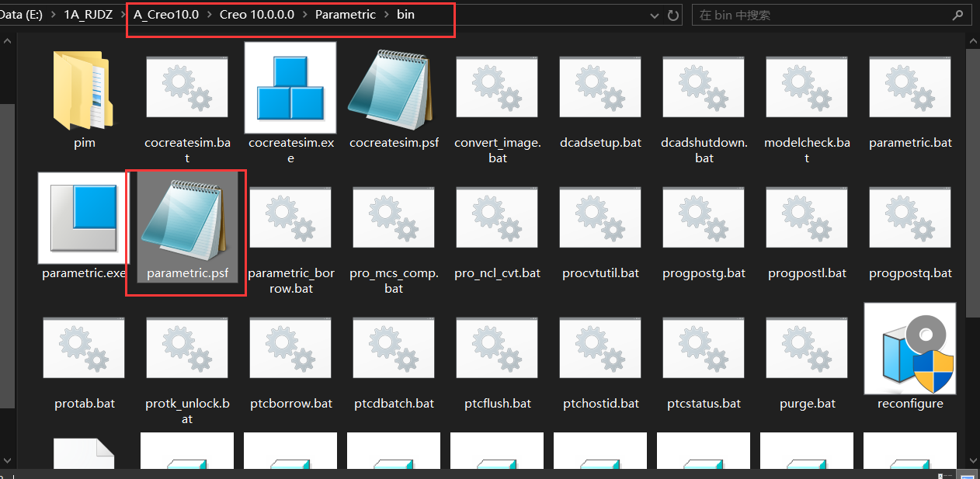This screenshot has height=479, width=980.
Task: Select the protk_unlock.bat file icon
Action: [x=187, y=349]
